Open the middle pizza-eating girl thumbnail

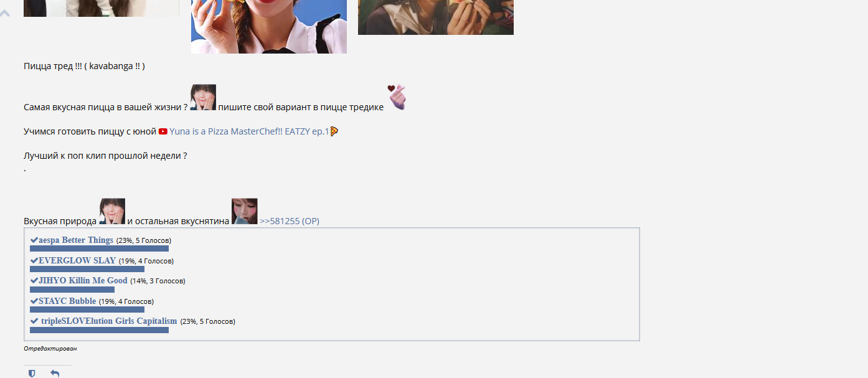tap(269, 27)
